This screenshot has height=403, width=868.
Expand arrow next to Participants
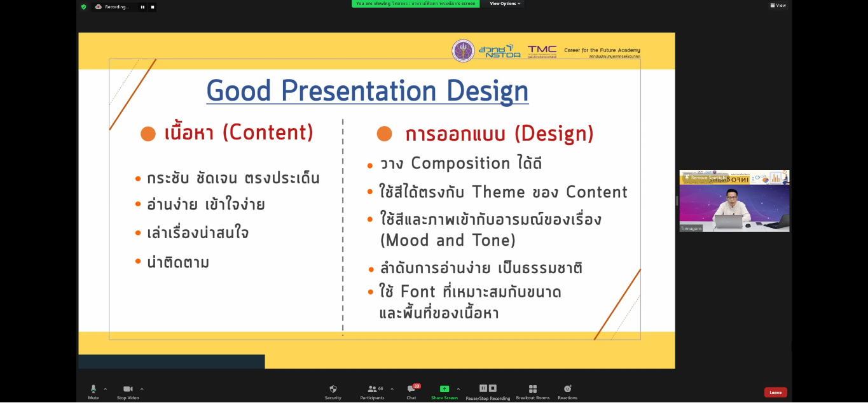tap(392, 389)
